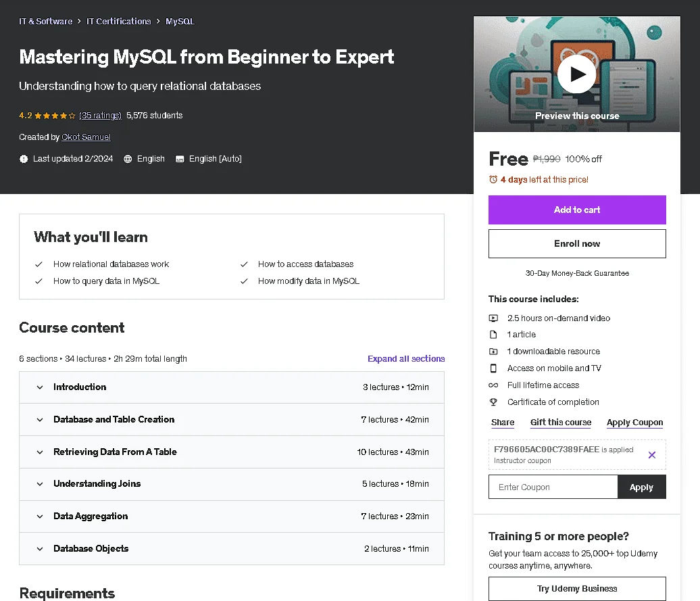Viewport: 700px width, 601px height.
Task: Click the mobile device icon
Action: click(493, 368)
